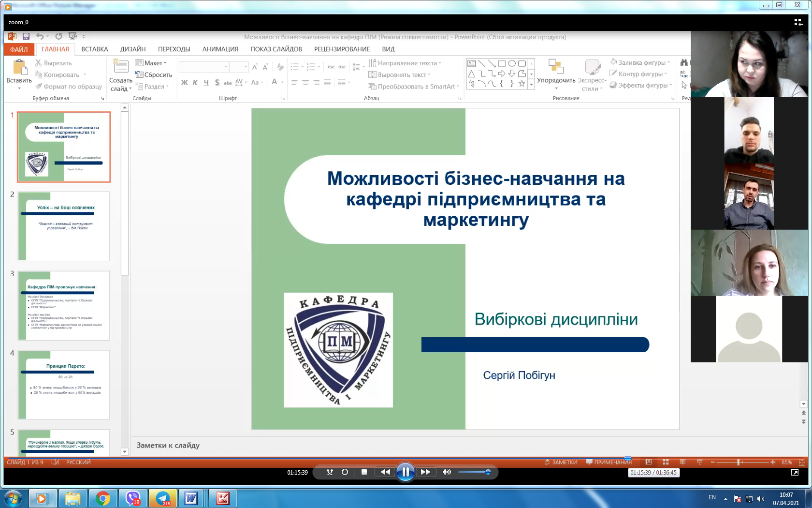Click the Undo arrow in quick access toolbar
812x508 pixels.
(x=40, y=36)
